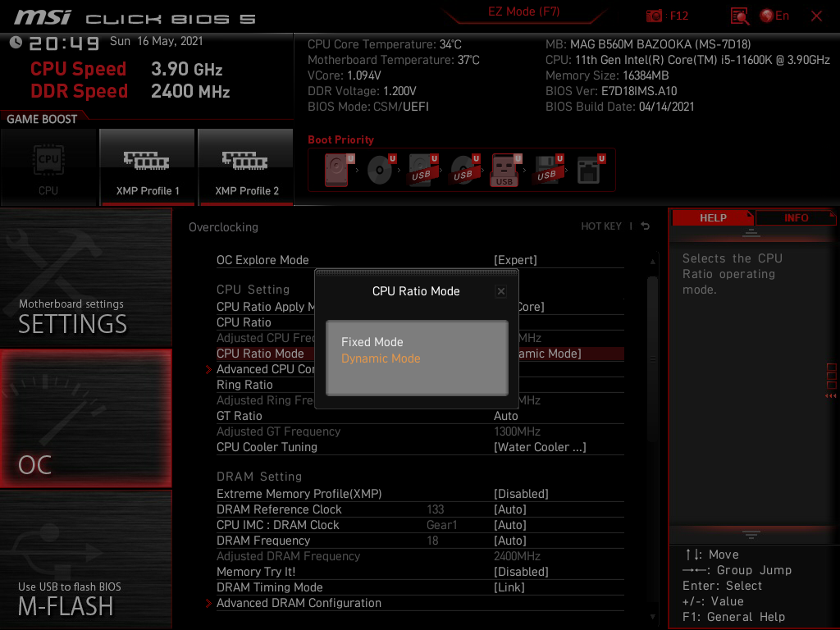Choose Dynamic Mode in the popup
The height and width of the screenshot is (630, 840).
pos(381,358)
